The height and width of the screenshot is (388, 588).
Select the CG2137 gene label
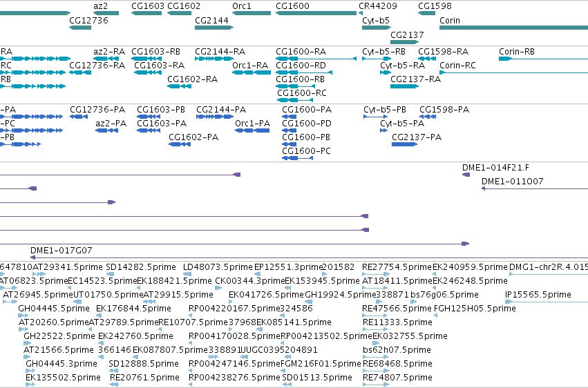click(x=407, y=35)
